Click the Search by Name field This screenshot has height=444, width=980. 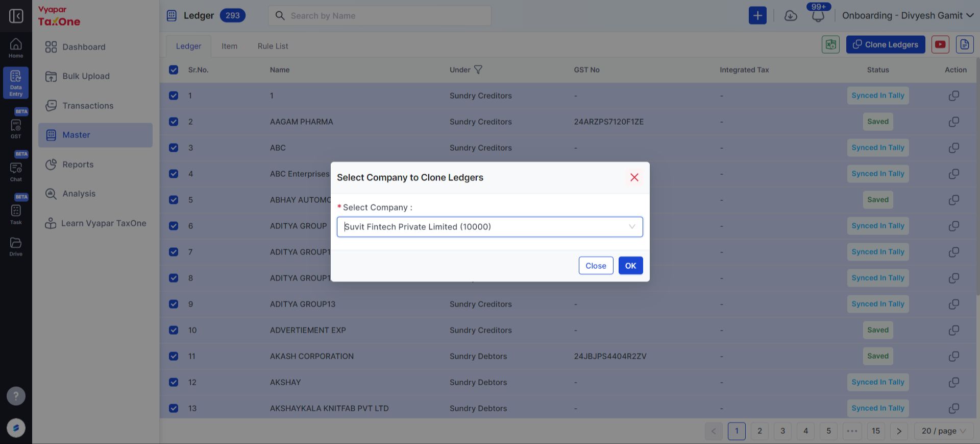(380, 16)
